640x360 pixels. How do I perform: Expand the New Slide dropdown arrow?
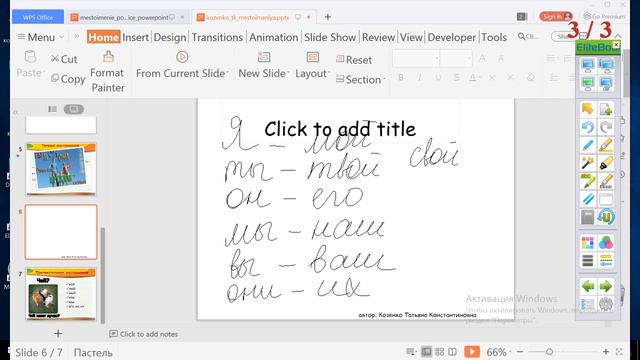(288, 73)
